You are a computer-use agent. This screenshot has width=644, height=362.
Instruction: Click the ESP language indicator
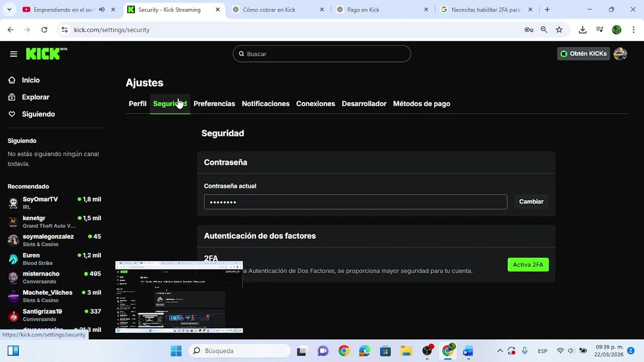click(x=542, y=351)
